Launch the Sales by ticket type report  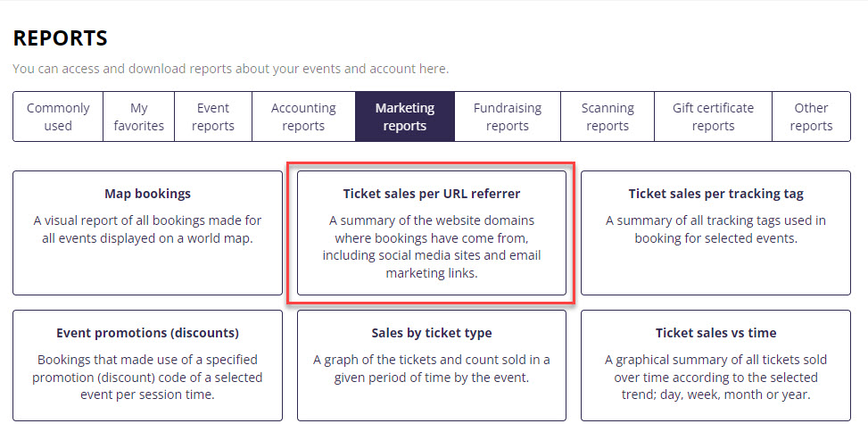pyautogui.click(x=432, y=333)
